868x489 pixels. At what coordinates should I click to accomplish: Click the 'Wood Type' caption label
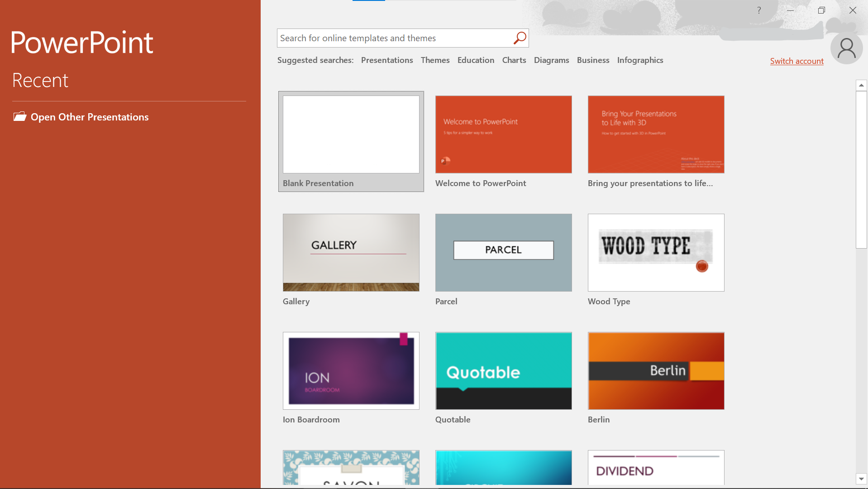[609, 302]
